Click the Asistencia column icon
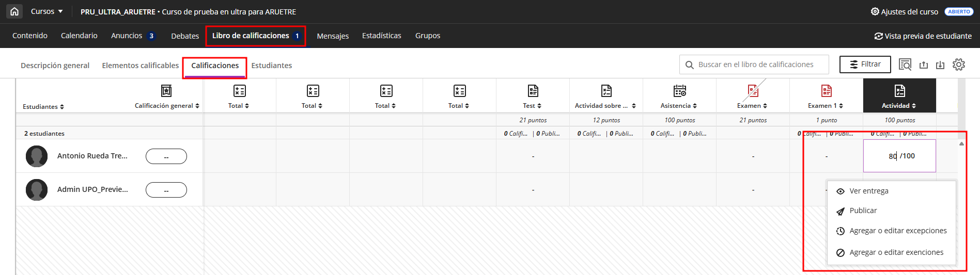The width and height of the screenshot is (980, 275). coord(680,91)
